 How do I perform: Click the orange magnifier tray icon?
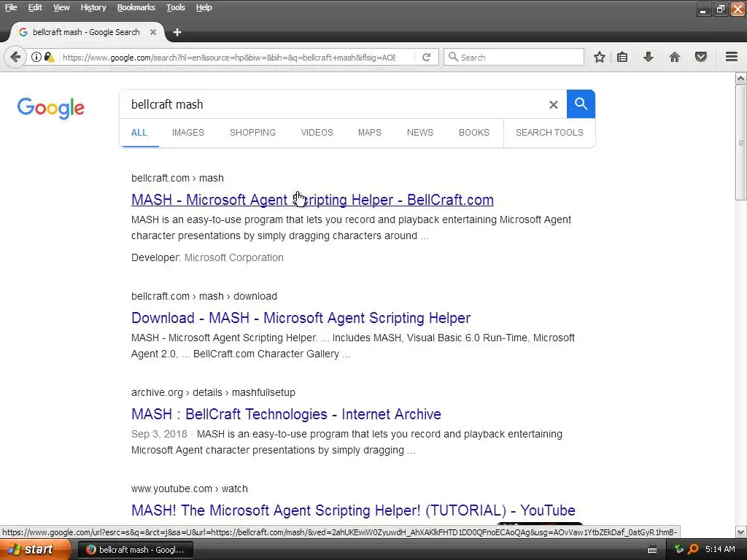coord(693,549)
